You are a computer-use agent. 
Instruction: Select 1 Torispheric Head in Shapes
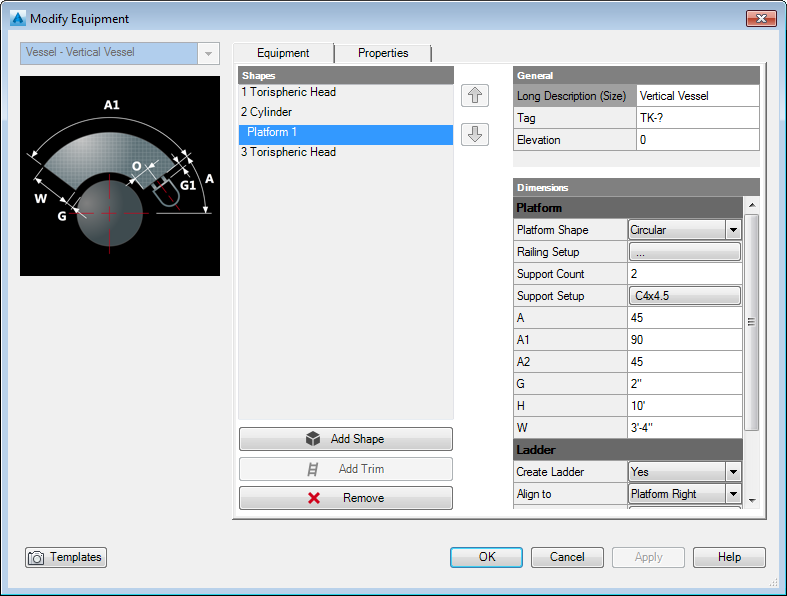346,92
